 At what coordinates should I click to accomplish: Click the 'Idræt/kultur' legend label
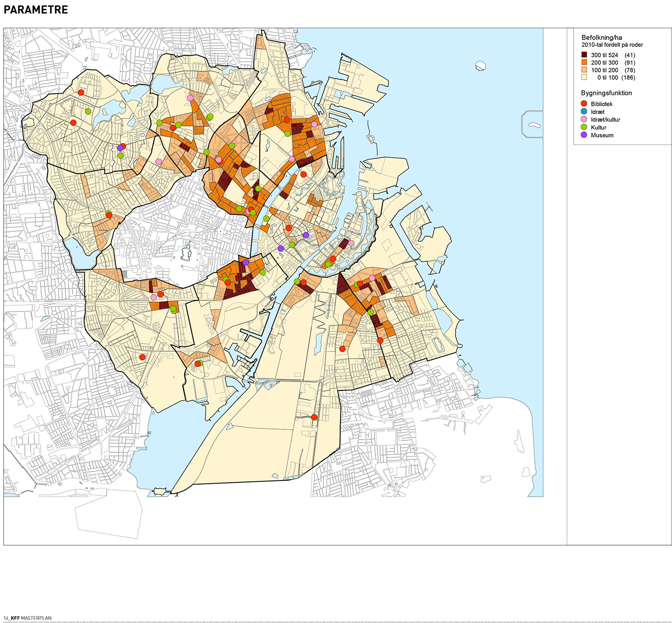[606, 120]
